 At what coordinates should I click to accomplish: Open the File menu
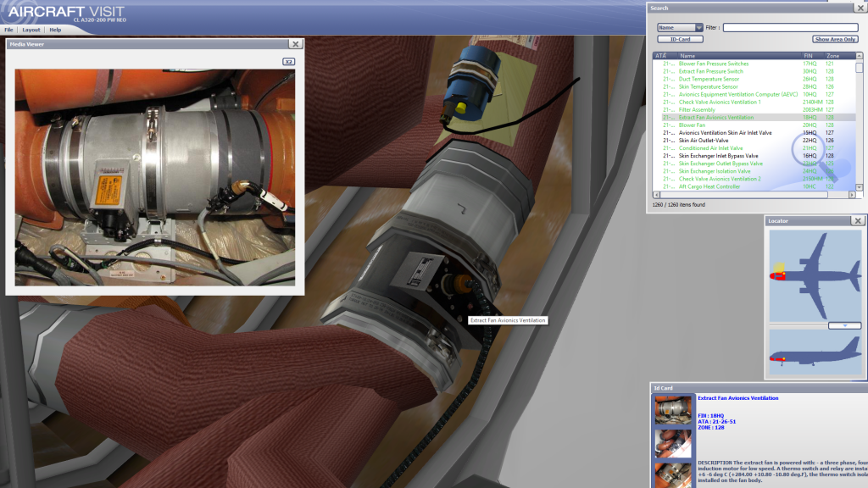point(8,30)
